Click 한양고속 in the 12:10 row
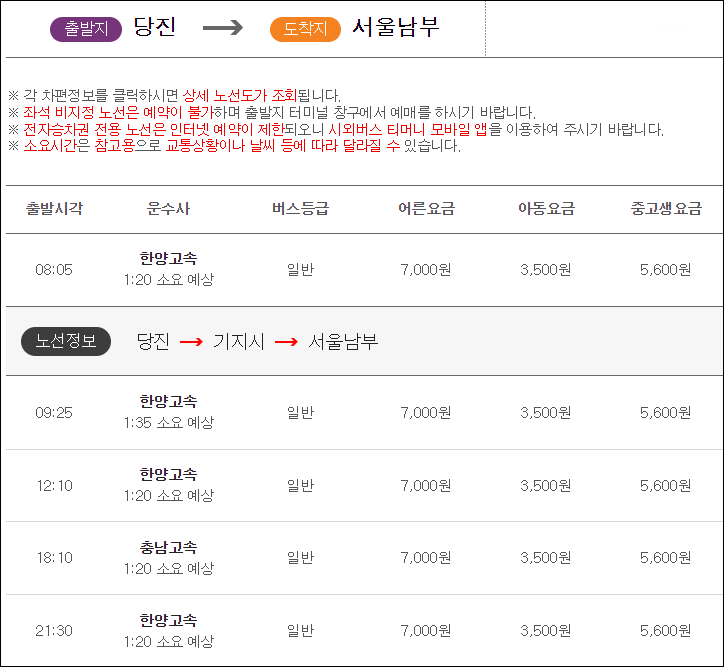 click(x=169, y=475)
